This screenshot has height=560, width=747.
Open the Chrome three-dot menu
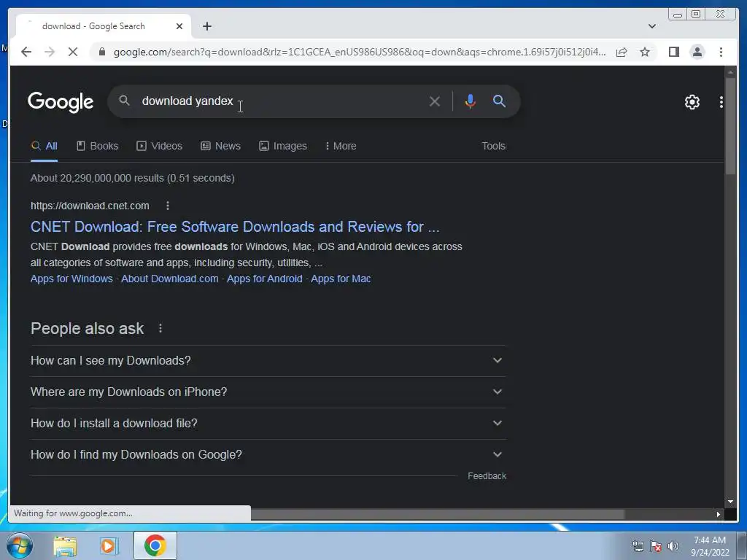(721, 52)
